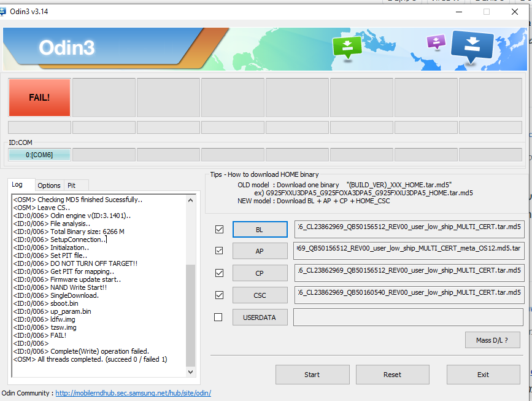Click the 'ldfw.img' log line
Screen dimensions: 532x401
pyautogui.click(x=44, y=319)
